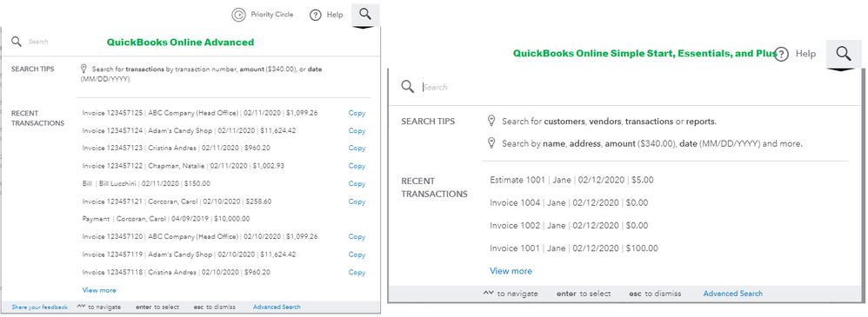
Task: Open the Bill Lucchini $150.00 bill
Action: point(146,183)
